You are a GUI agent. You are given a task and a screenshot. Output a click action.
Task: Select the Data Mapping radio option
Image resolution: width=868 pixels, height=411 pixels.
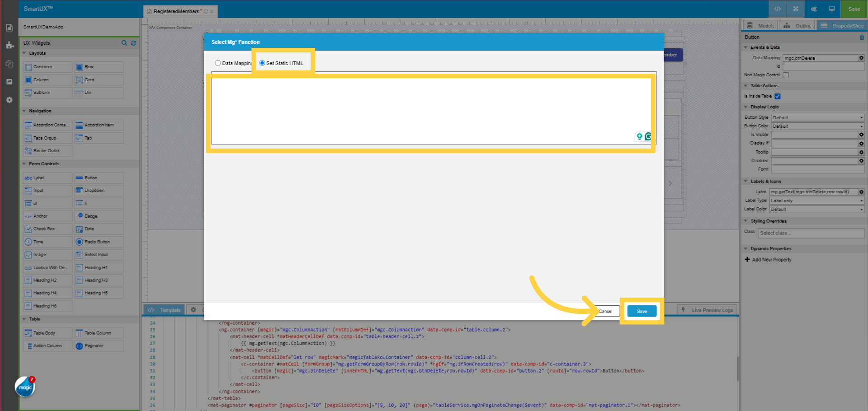tap(218, 63)
